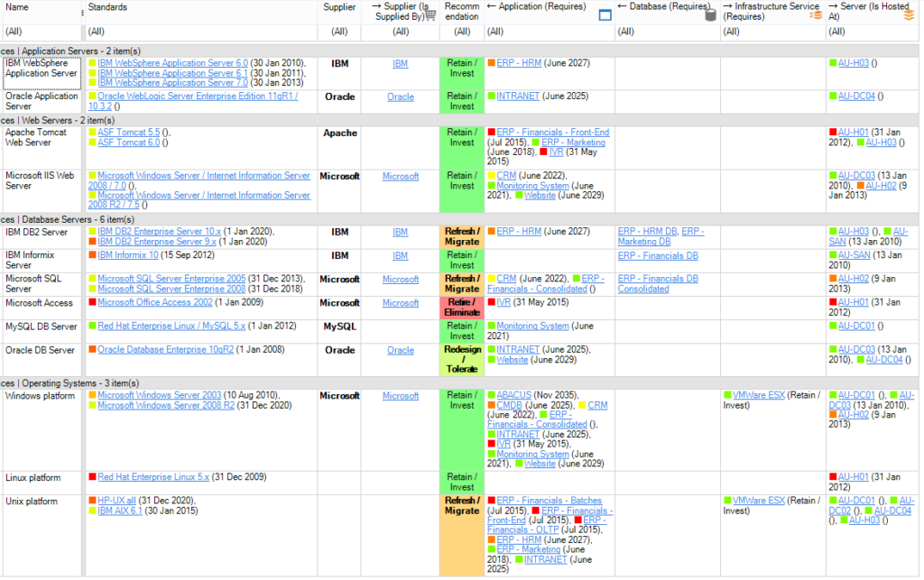Click orange status square beside Informix 10
This screenshot has width=924, height=580.
tap(92, 255)
